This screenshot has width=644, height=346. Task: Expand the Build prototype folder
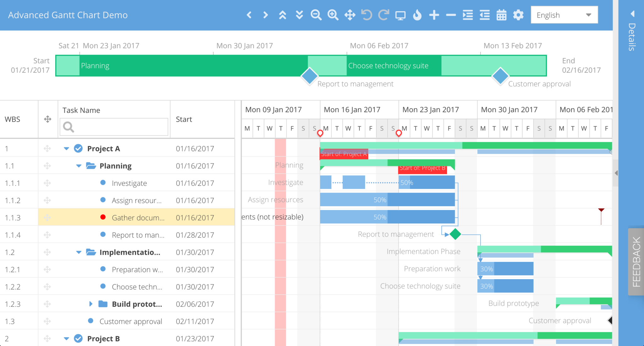(x=91, y=304)
